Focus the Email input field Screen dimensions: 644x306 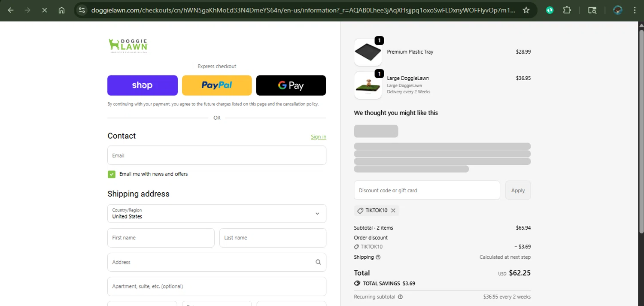tap(217, 155)
